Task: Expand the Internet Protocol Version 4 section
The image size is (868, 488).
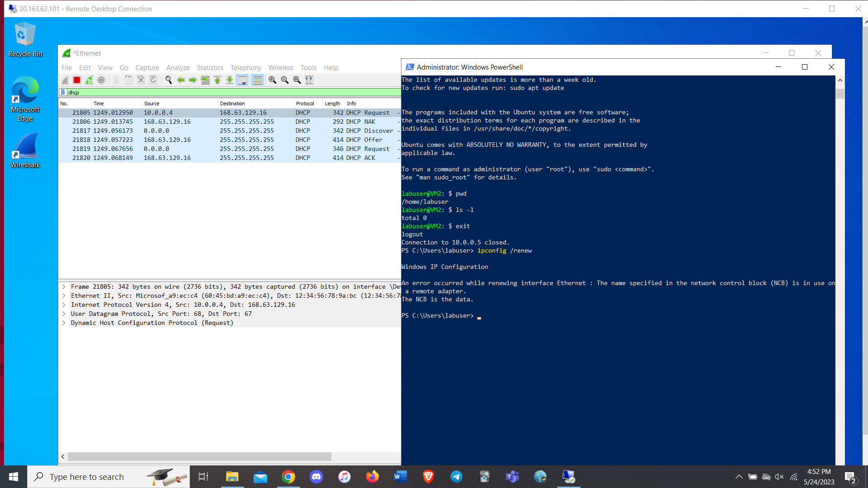Action: click(64, 305)
